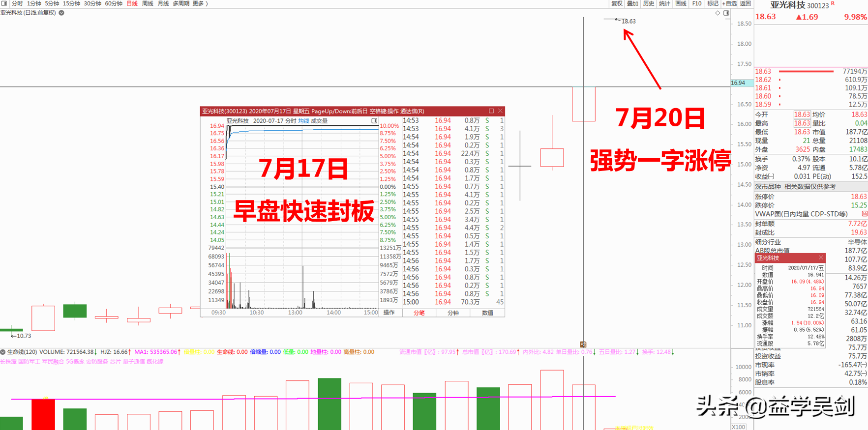Viewport: 868px width, 430px height.
Task: Switch to the 日线 daily chart
Action: point(132,3)
